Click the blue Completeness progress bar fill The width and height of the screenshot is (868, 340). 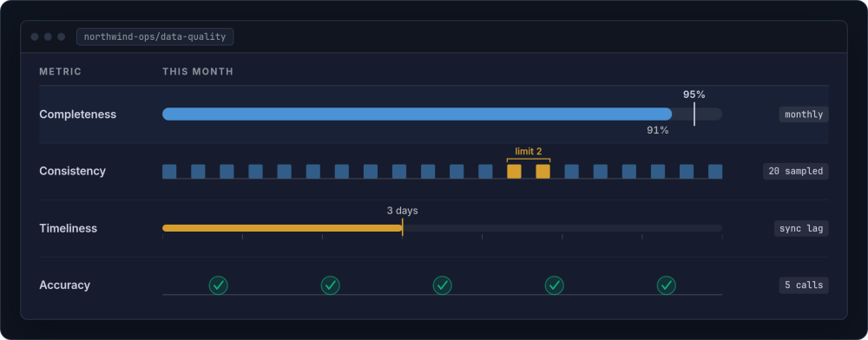pyautogui.click(x=417, y=114)
